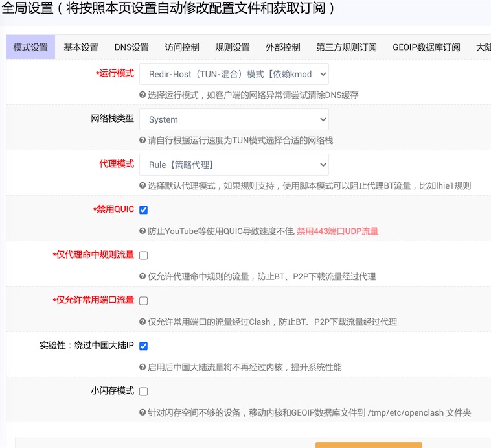Click the 运行模式 label
This screenshot has height=448, width=491.
coord(115,73)
